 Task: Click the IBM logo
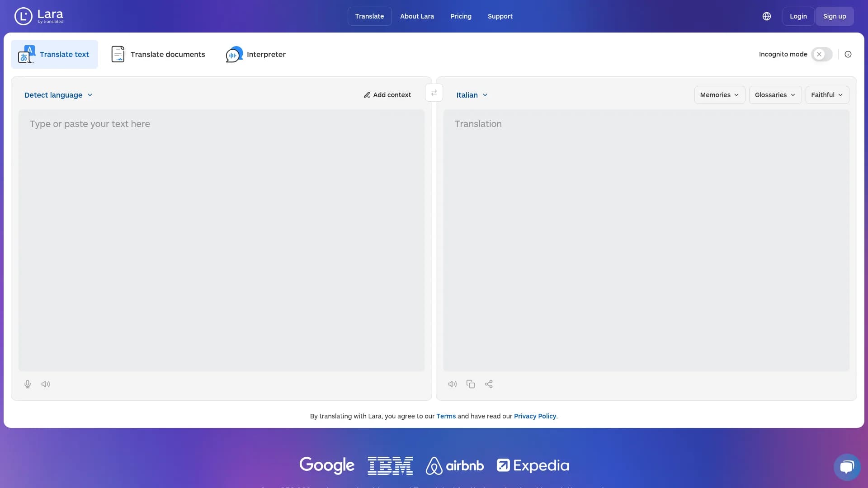tap(390, 465)
